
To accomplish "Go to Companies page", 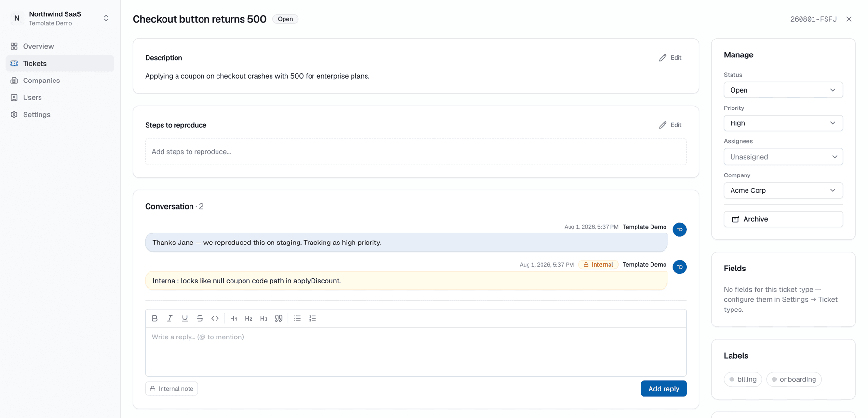I will [x=60, y=81].
